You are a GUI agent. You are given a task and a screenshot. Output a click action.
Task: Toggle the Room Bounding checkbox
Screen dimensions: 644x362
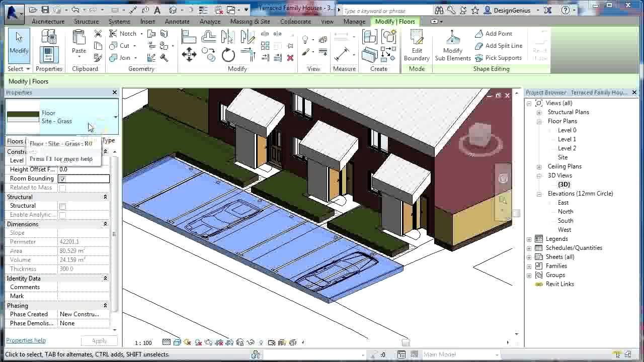(x=62, y=179)
